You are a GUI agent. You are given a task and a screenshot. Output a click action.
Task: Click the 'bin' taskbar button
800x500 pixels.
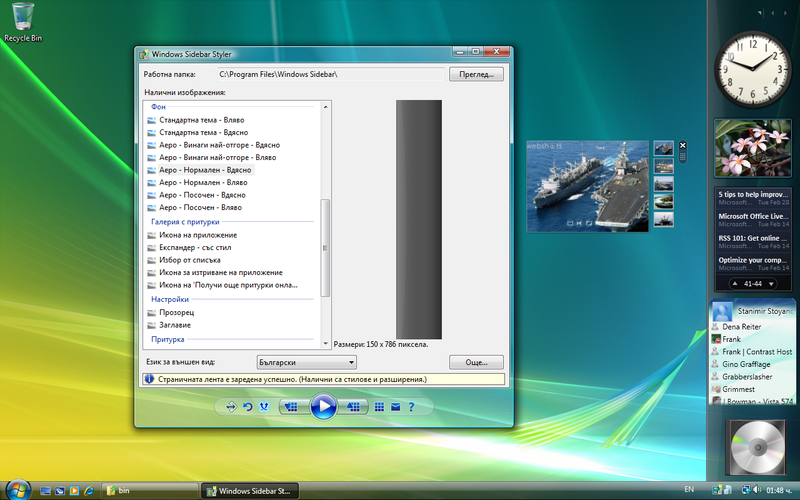pos(149,491)
